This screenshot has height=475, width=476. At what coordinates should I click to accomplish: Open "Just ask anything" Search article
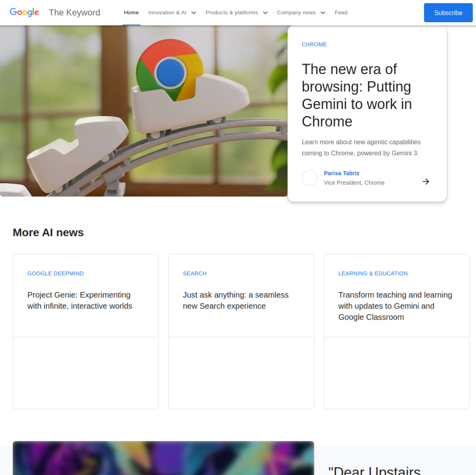(236, 300)
